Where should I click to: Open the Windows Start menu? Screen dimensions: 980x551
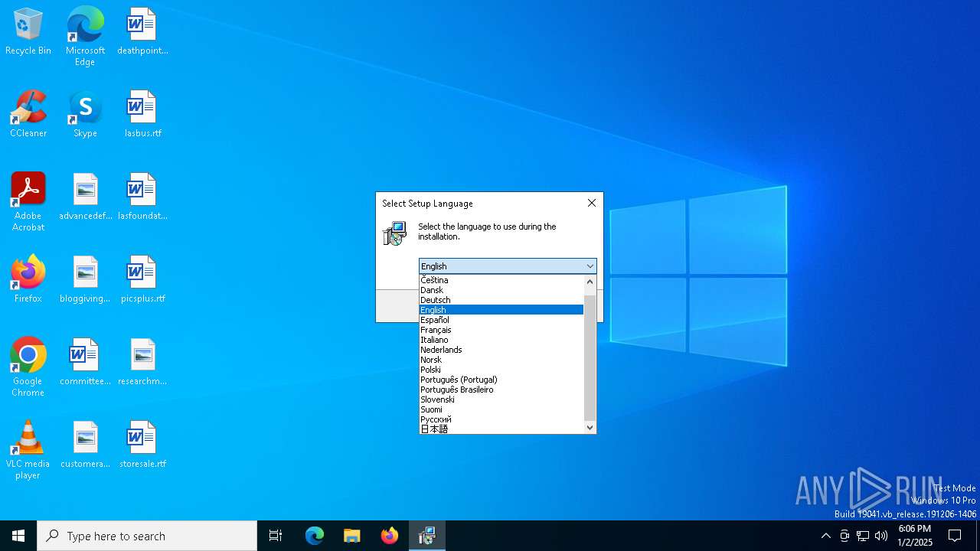point(18,536)
